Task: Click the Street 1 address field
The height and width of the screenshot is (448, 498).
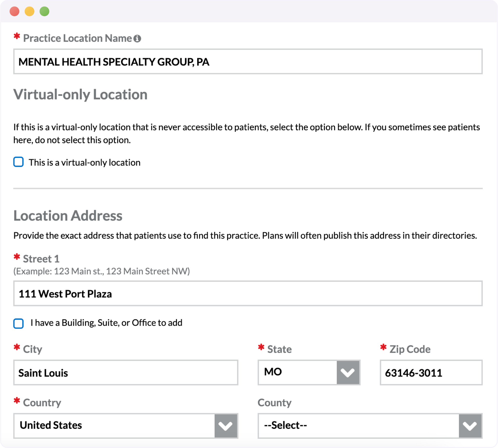Action: click(248, 293)
